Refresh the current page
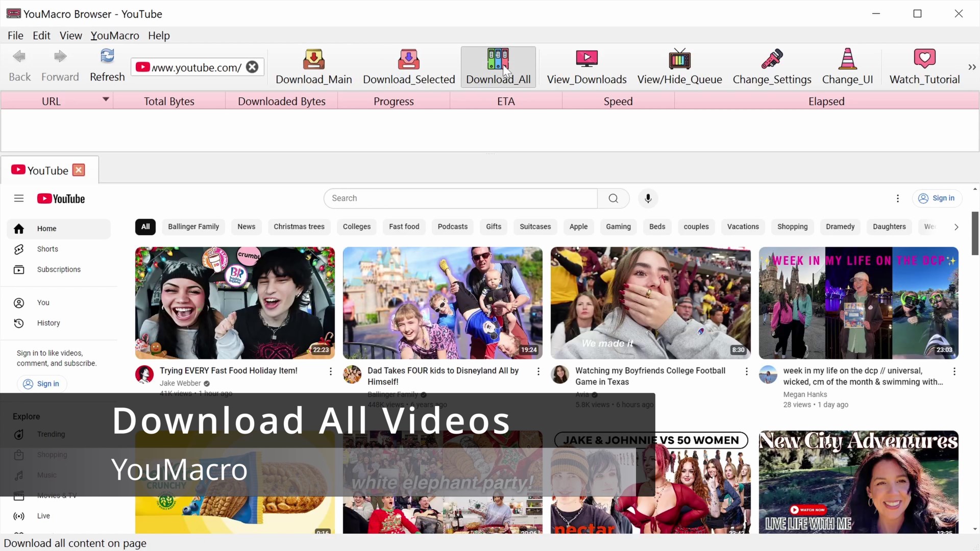 coord(107,65)
